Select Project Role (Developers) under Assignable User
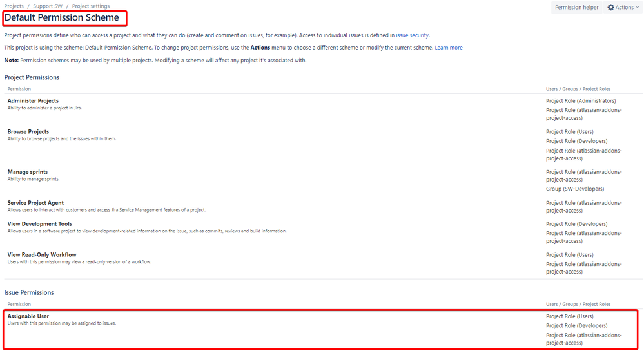Viewport: 644px width, 351px height. (x=577, y=325)
